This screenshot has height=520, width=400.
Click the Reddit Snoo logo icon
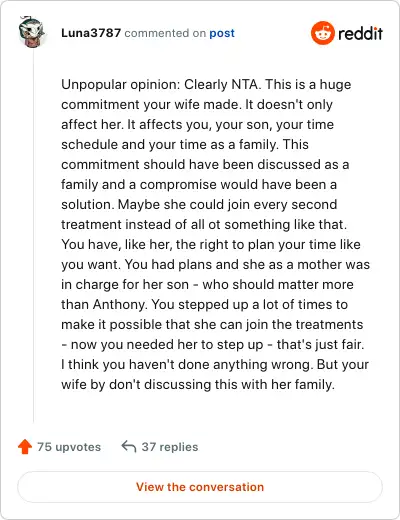tap(322, 33)
